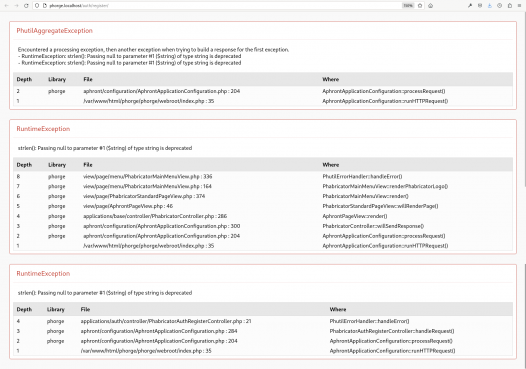Click PhabricatorMainMenuView::render() entry
The image size is (526, 369).
click(365, 196)
